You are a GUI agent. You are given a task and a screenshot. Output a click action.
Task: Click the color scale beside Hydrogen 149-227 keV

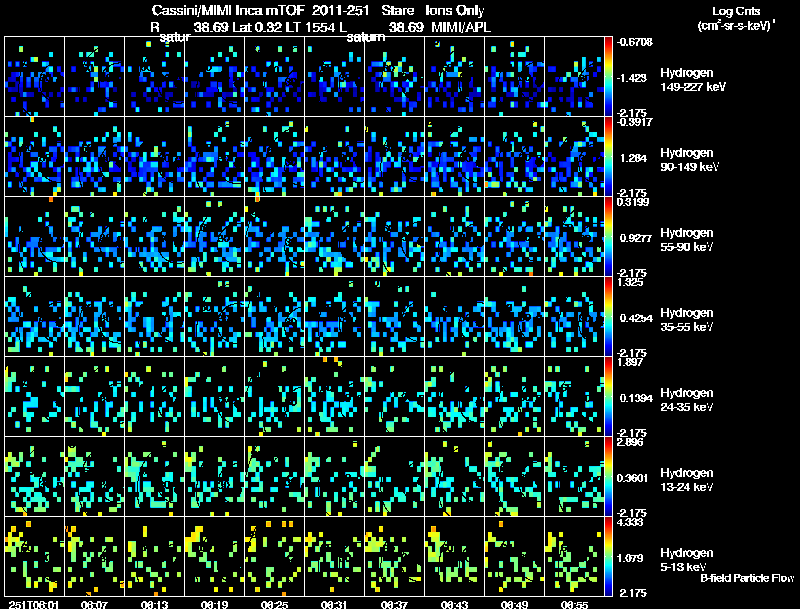pyautogui.click(x=608, y=76)
